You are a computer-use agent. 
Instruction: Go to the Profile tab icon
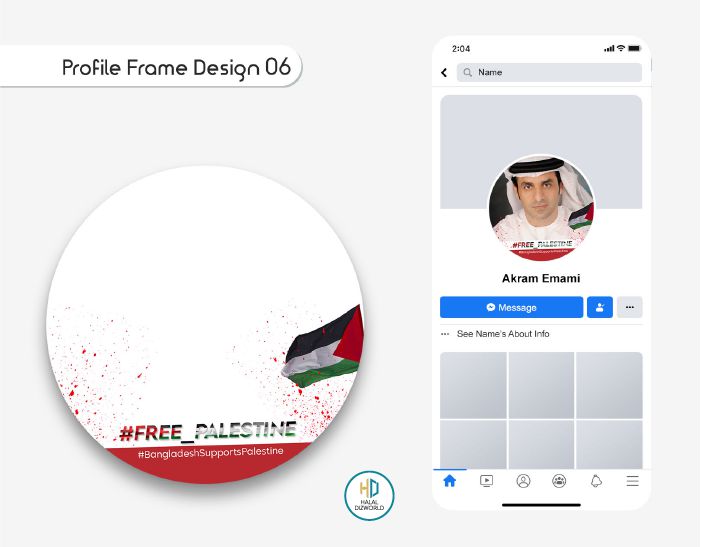click(523, 481)
